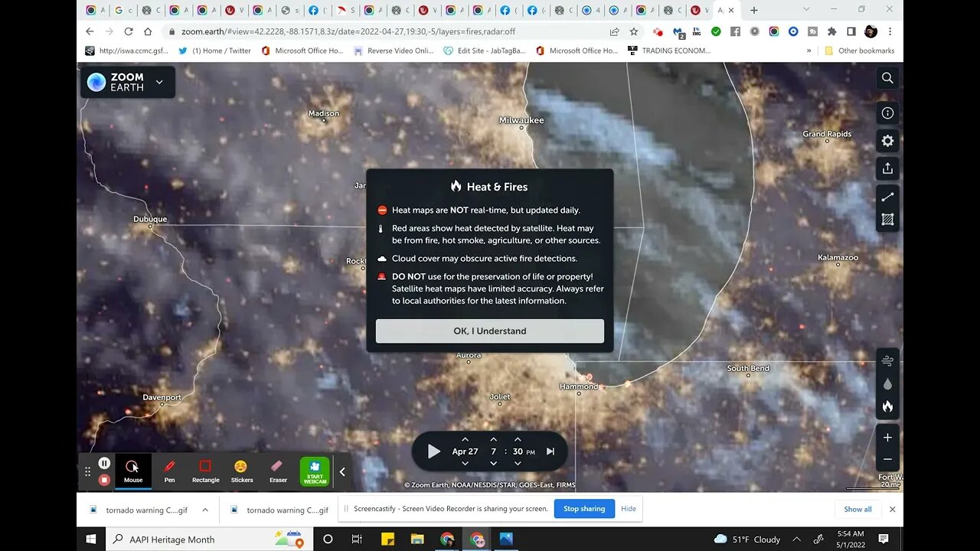Open the Zoom Earth map search
Viewport: 980px width, 551px height.
pos(887,78)
